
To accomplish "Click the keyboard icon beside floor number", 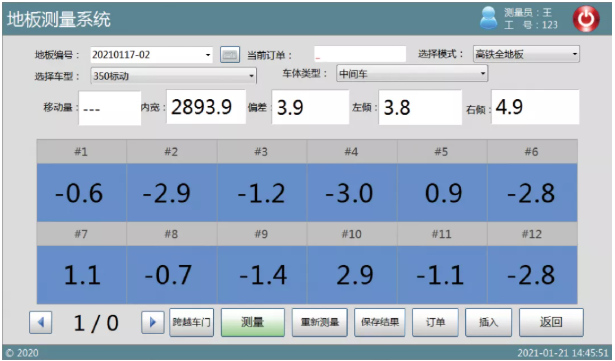I will 230,55.
